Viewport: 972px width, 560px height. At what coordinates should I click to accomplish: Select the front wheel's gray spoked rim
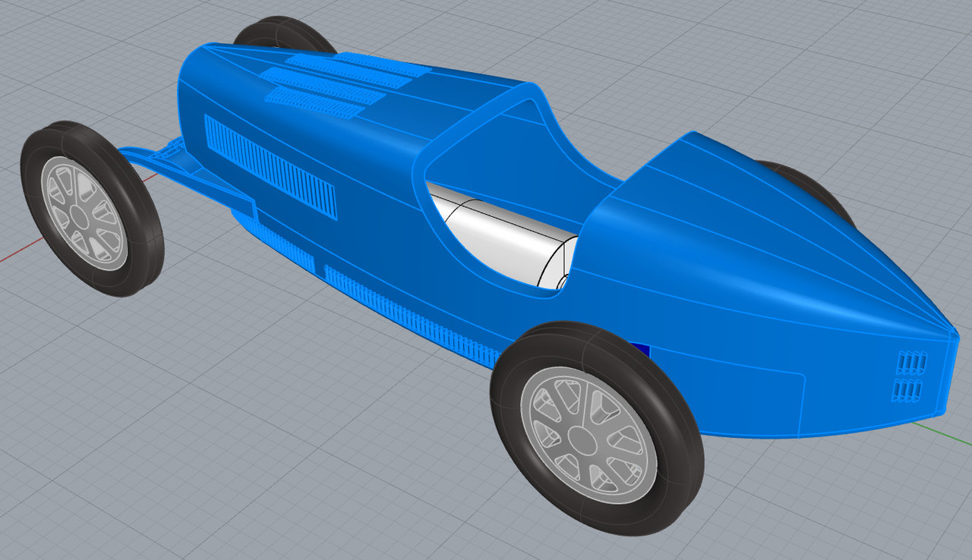[x=84, y=214]
